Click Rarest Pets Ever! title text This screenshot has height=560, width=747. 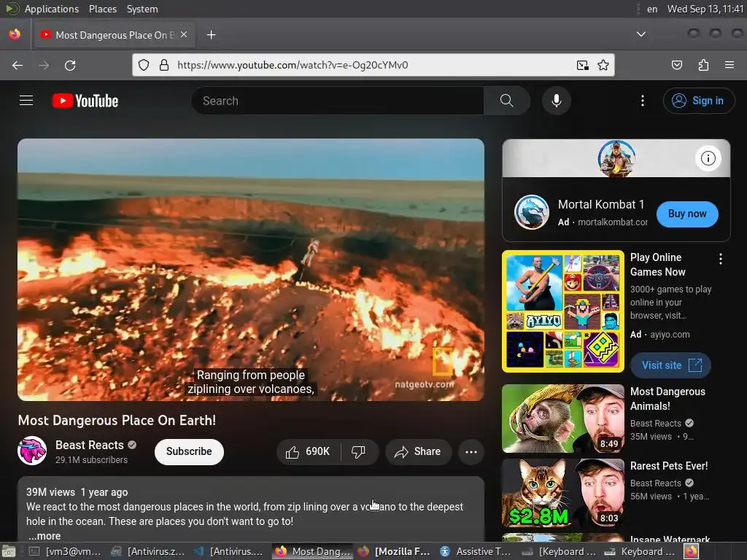pyautogui.click(x=669, y=466)
